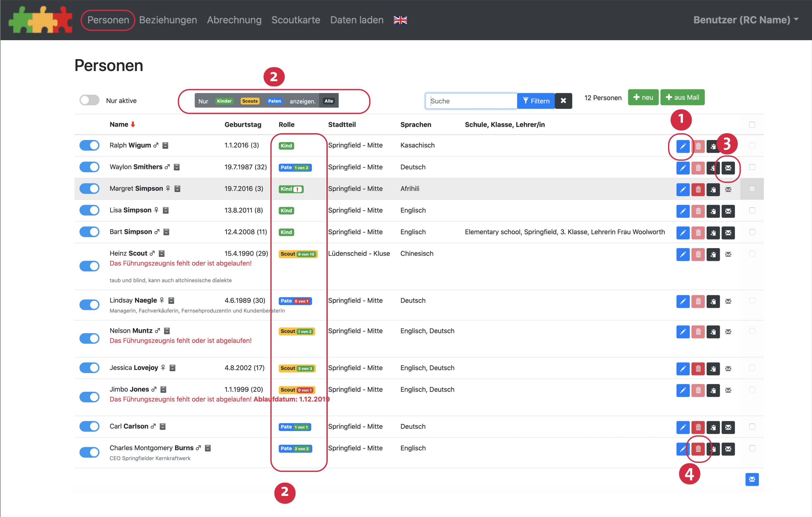This screenshot has width=812, height=517.
Task: Go to Scoutkarte menu item
Action: point(296,20)
